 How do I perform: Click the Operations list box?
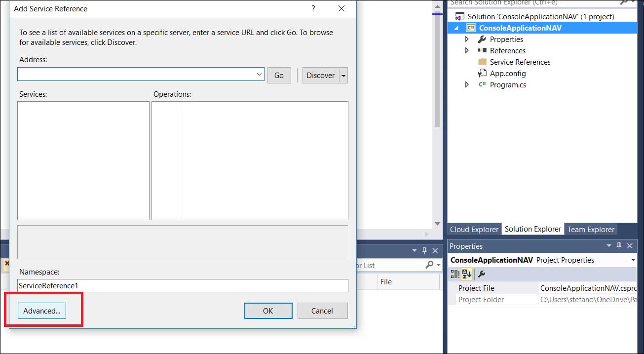pyautogui.click(x=250, y=160)
